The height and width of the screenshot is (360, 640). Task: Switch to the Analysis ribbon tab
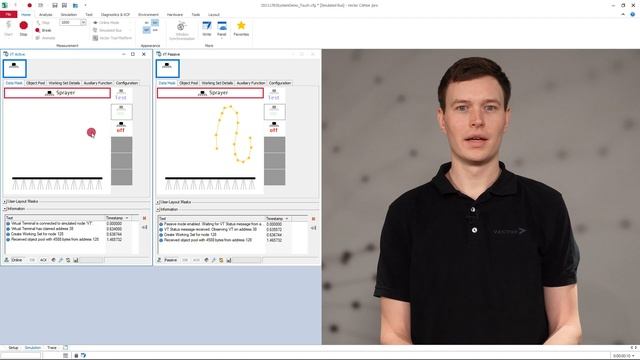pos(45,14)
